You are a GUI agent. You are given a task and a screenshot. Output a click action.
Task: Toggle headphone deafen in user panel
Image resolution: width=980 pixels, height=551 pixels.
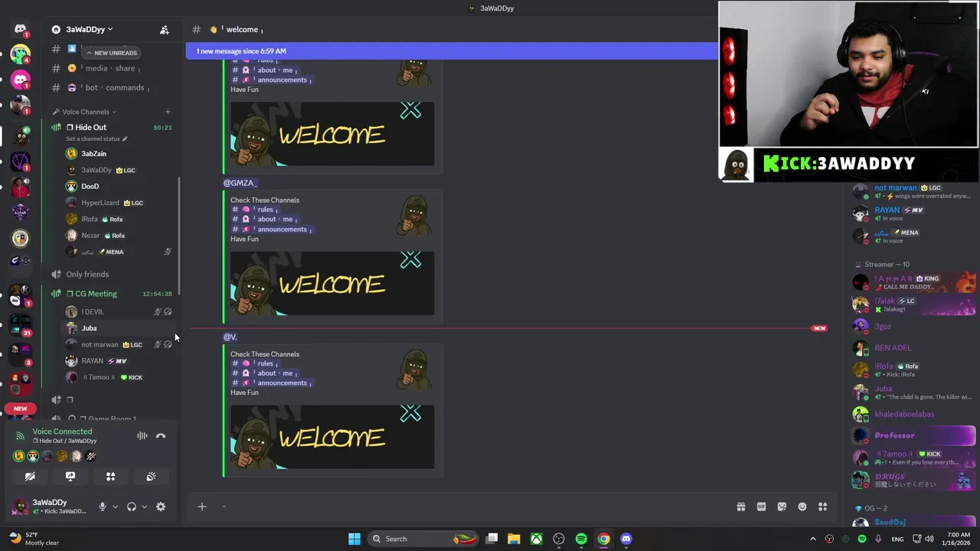(132, 507)
